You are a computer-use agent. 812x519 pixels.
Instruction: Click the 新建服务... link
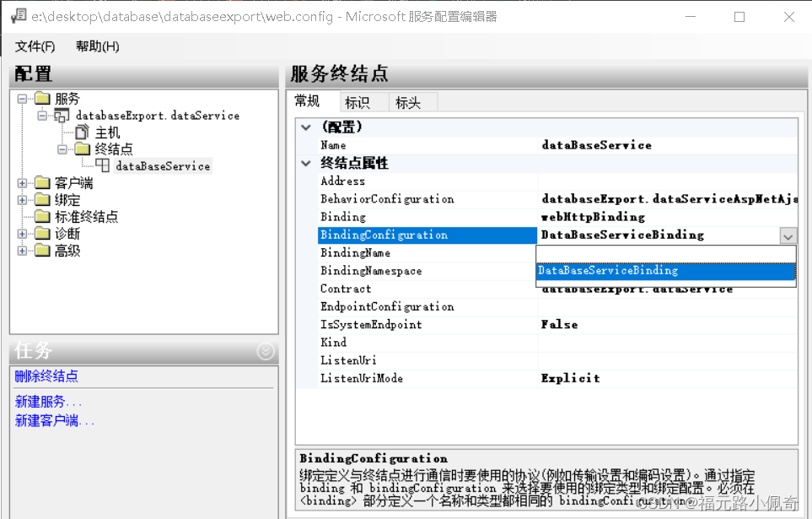(48, 402)
